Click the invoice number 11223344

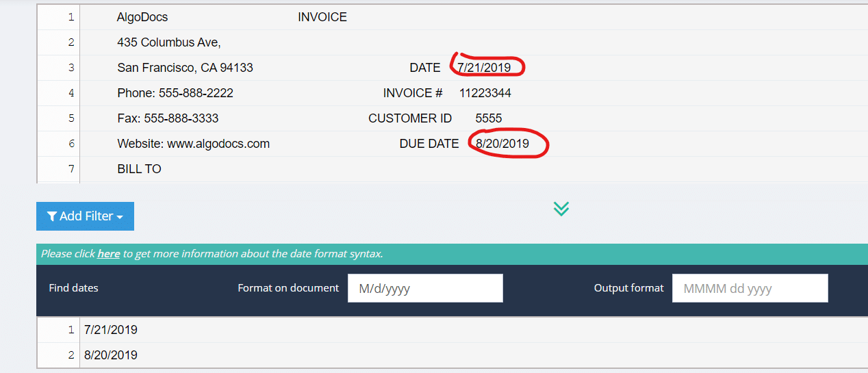485,93
